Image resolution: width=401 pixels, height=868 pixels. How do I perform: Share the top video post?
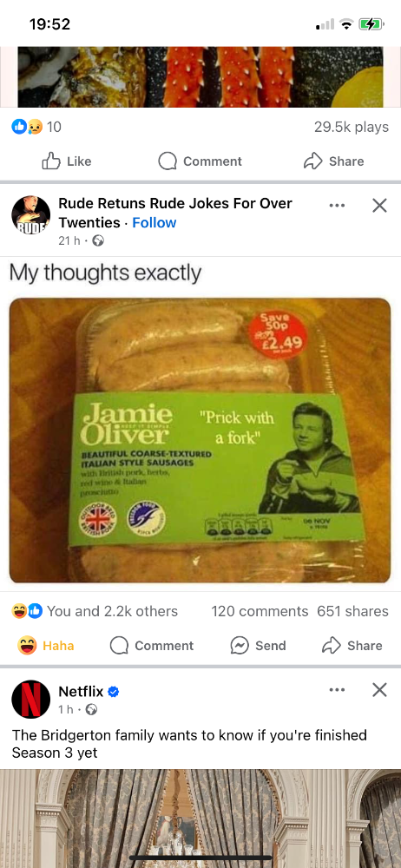(x=334, y=161)
